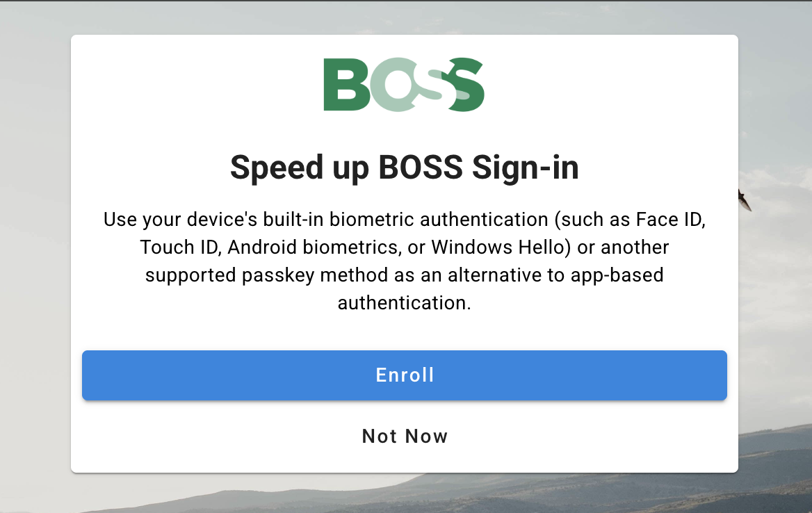Click the Speed up BOSS Sign-in heading
812x513 pixels.
404,167
